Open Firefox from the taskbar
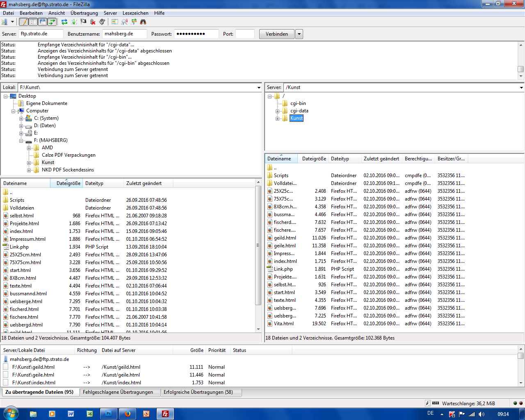Viewport: 525px width, 420px height. tap(127, 414)
